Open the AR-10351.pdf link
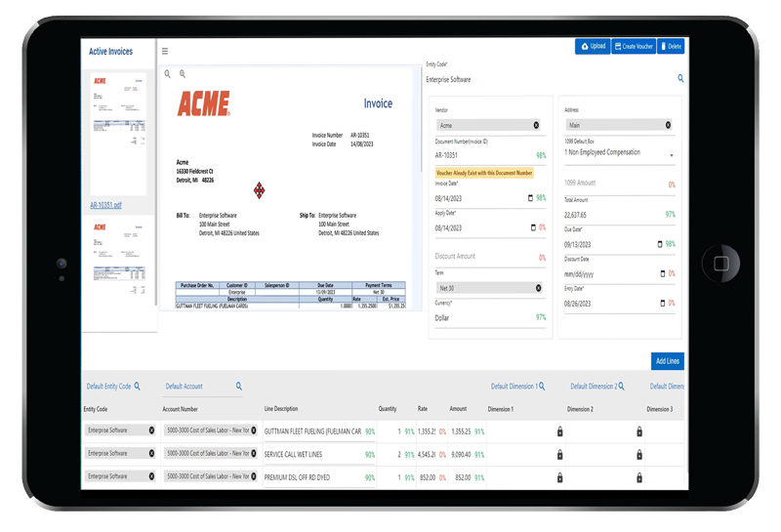Screen dimensions: 781x532 coord(105,205)
